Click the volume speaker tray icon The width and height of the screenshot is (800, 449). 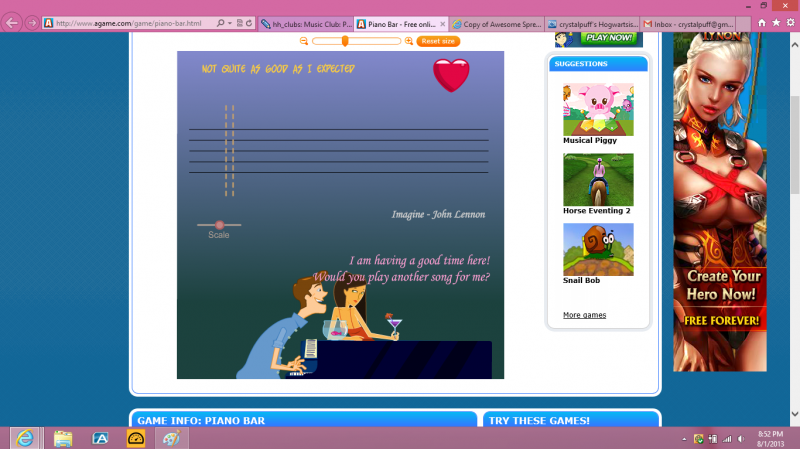tap(741, 439)
